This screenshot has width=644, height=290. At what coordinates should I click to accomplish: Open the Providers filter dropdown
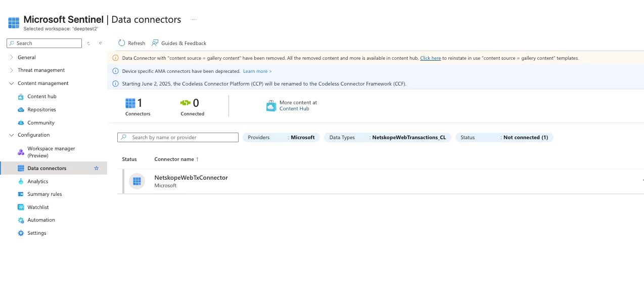tap(281, 137)
